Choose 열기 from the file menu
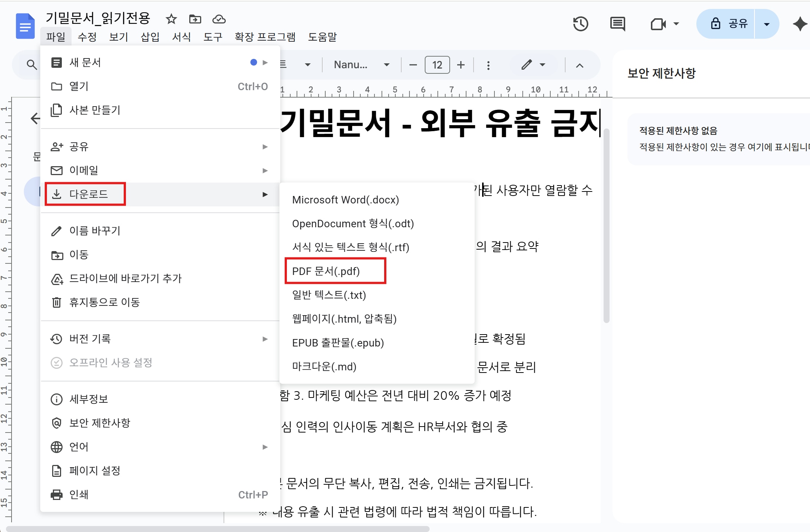This screenshot has height=532, width=810. coord(160,86)
